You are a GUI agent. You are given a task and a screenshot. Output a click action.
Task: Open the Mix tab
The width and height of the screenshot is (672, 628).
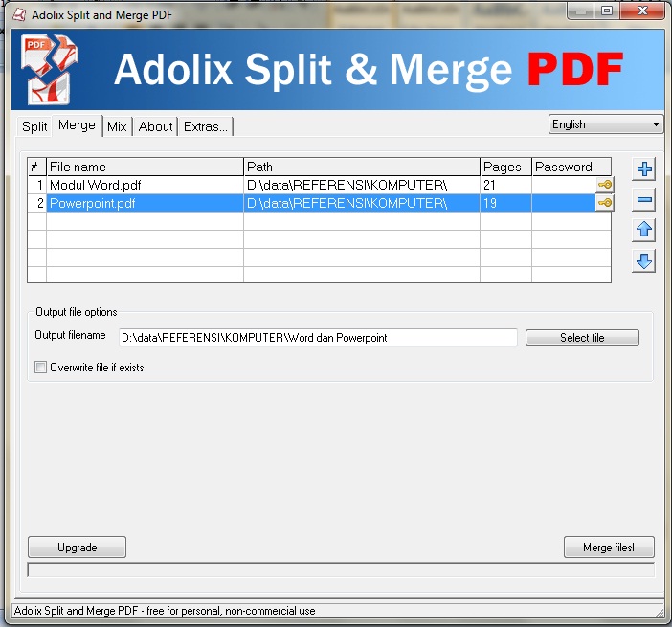click(117, 126)
